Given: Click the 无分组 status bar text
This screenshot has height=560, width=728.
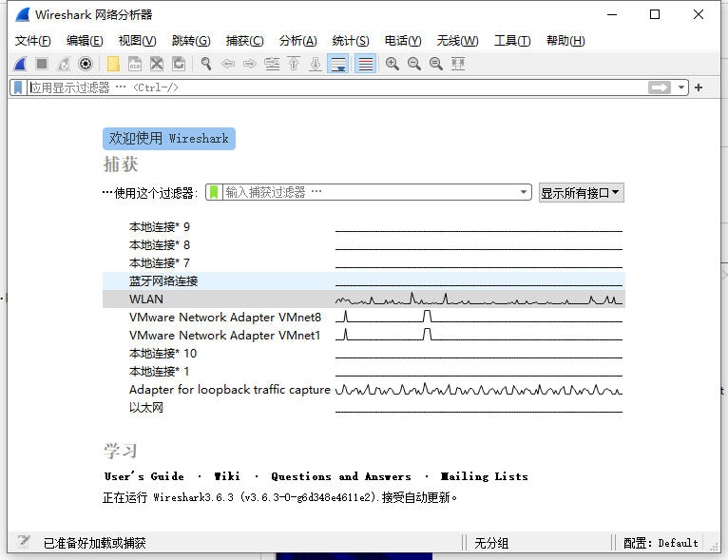Looking at the screenshot, I should pyautogui.click(x=491, y=543).
